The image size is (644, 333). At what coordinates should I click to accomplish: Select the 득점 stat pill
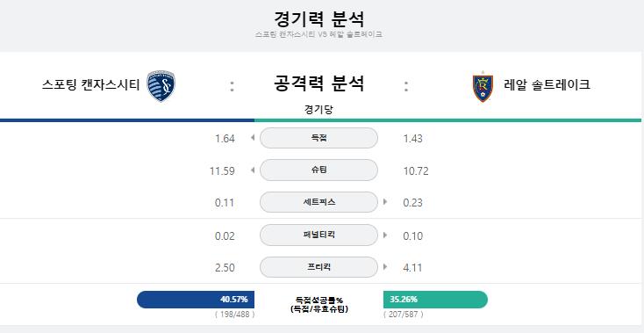[318, 138]
